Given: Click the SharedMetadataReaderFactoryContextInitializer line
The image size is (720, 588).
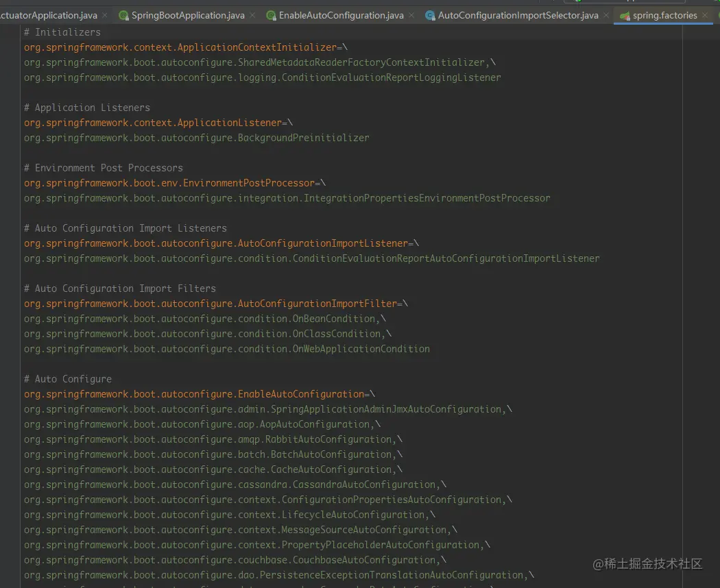Looking at the screenshot, I should (260, 62).
